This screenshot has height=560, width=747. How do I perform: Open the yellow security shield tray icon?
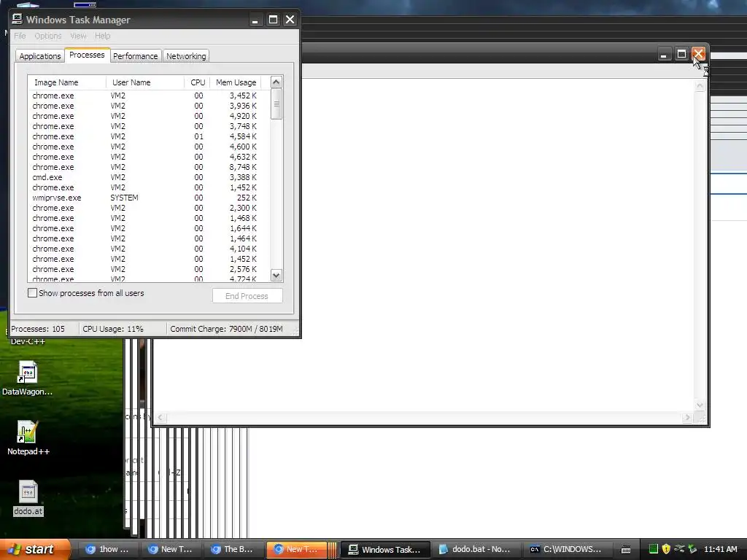[666, 549]
